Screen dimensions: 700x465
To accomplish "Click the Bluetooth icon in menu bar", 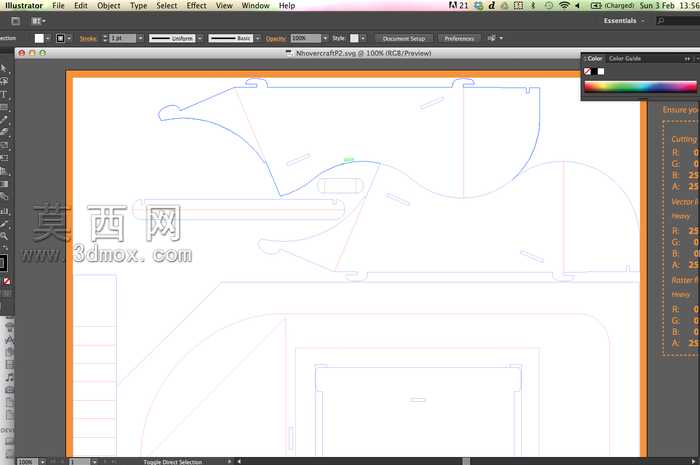I will [533, 5].
